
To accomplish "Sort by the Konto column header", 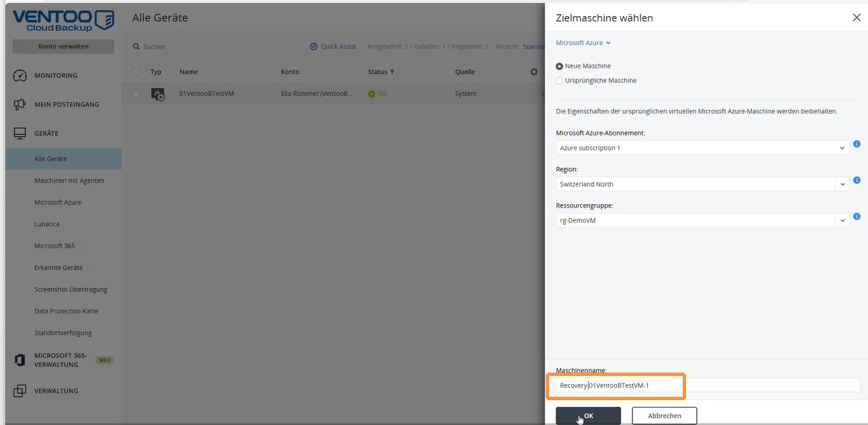I will click(290, 72).
